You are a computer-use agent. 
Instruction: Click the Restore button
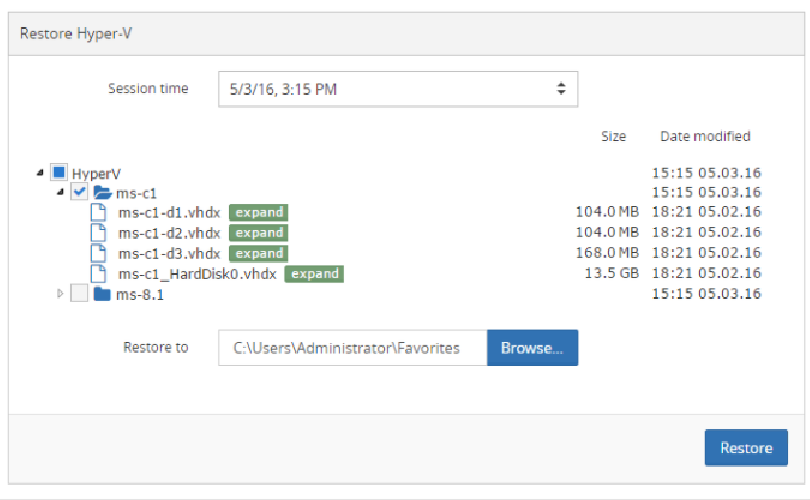click(x=746, y=448)
